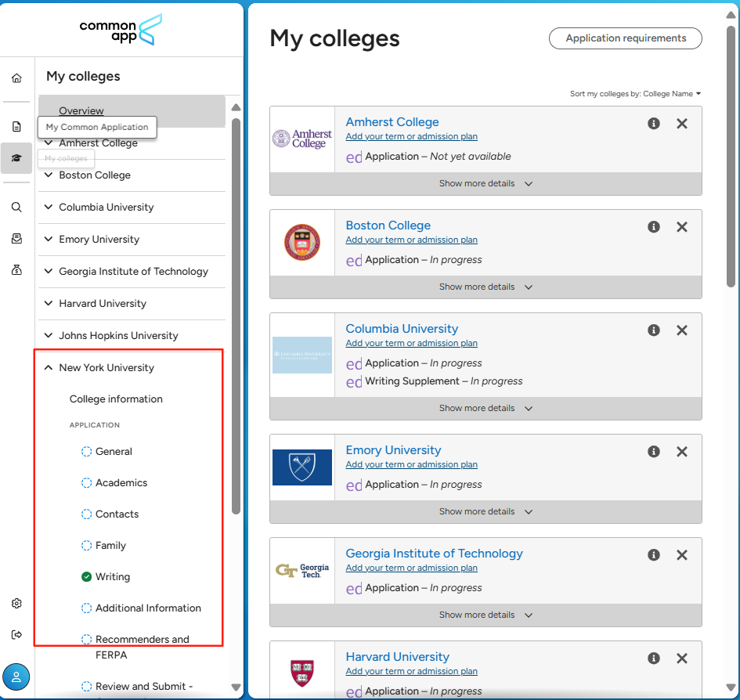Select the college search magnifier icon
The image size is (740, 700).
coord(16,207)
